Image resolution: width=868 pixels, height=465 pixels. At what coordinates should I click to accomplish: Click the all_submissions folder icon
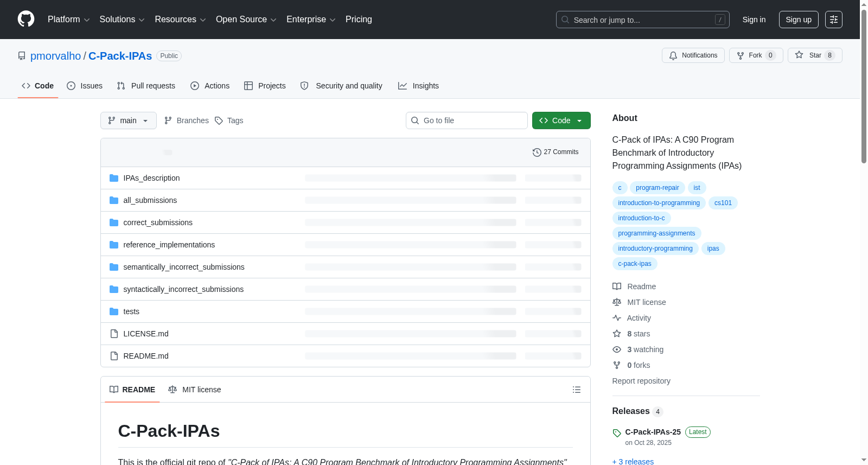pos(114,200)
